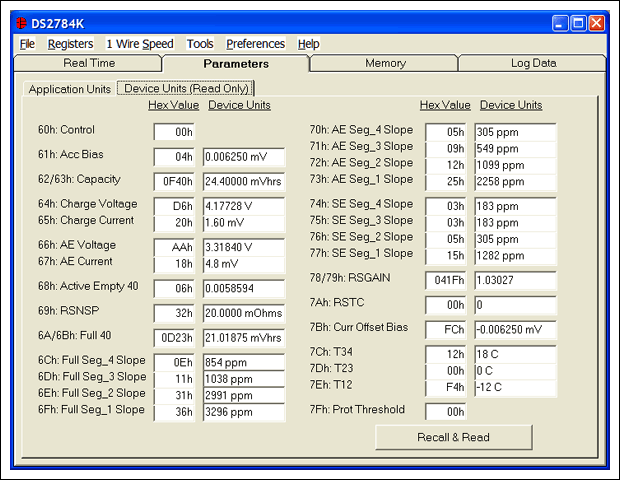Click the 62/63h Capacity hex value field
620x480 pixels.
[x=174, y=182]
